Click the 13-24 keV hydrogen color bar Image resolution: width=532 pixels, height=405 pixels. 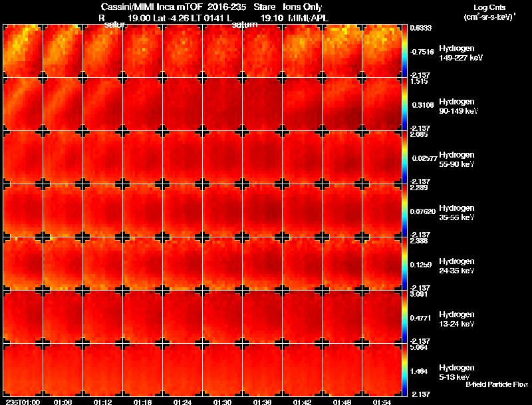[x=404, y=317]
